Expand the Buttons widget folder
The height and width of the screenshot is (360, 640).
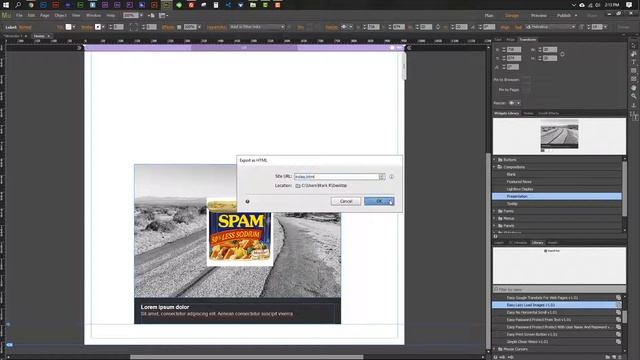tap(494, 160)
